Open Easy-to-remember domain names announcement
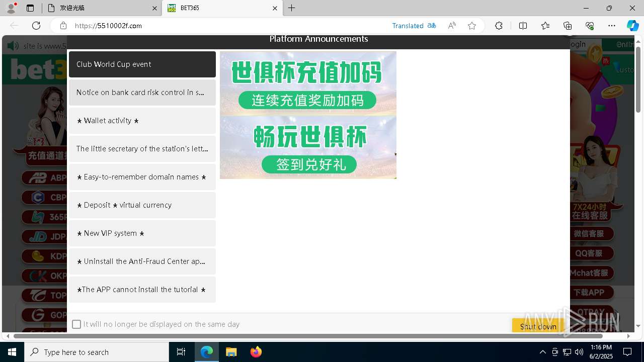The height and width of the screenshot is (362, 644). click(142, 177)
